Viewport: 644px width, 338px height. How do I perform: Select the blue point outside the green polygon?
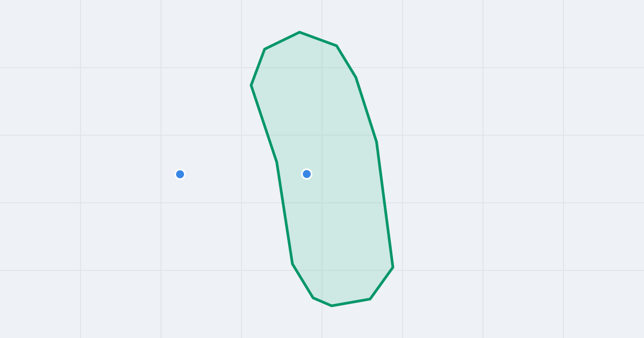click(x=180, y=174)
